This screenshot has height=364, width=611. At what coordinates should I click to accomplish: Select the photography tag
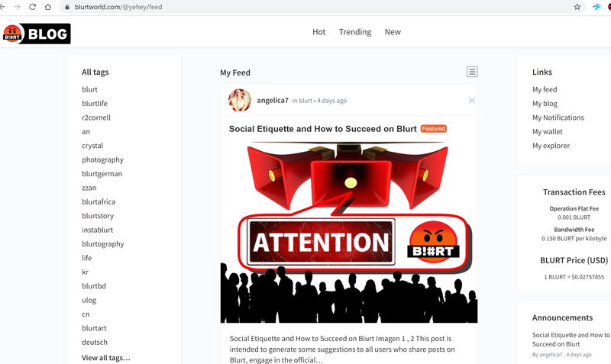pos(102,159)
